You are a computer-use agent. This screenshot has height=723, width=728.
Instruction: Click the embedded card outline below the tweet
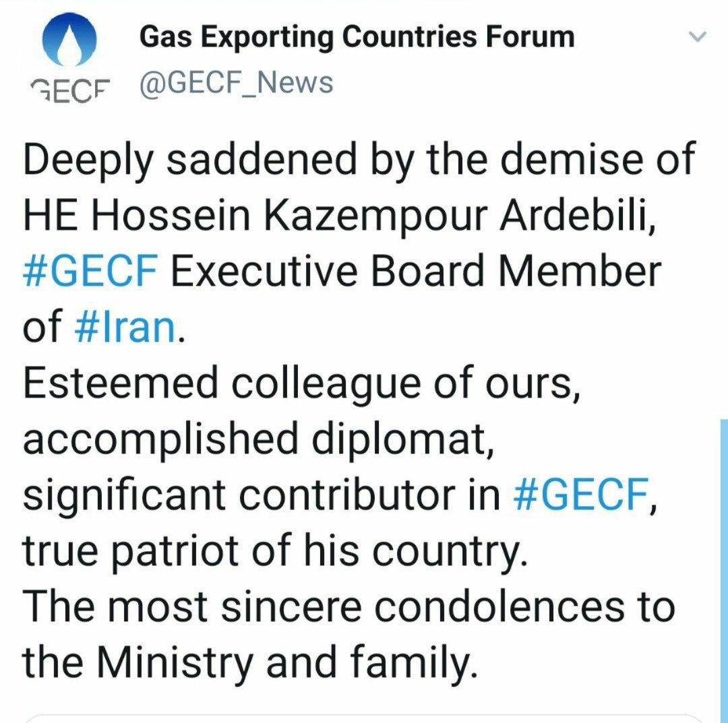(x=364, y=717)
